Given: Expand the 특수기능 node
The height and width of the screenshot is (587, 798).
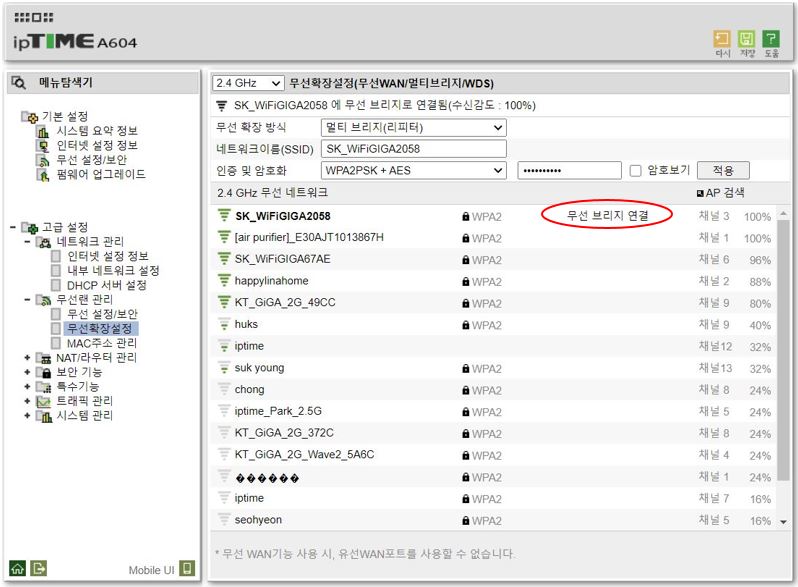Looking at the screenshot, I should (27, 387).
